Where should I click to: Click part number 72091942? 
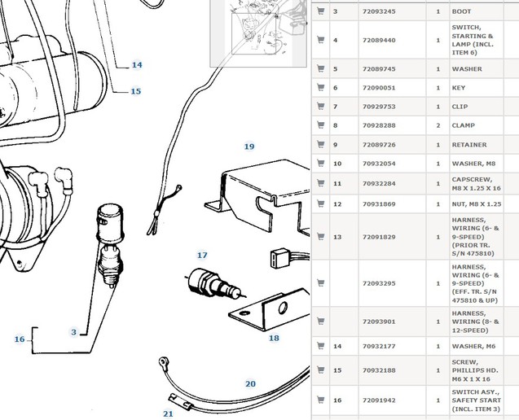tap(379, 400)
